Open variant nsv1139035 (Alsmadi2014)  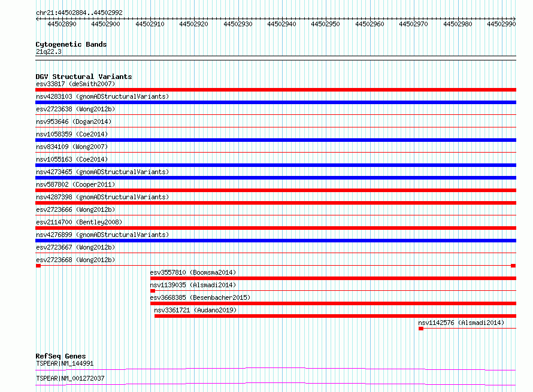[193, 285]
